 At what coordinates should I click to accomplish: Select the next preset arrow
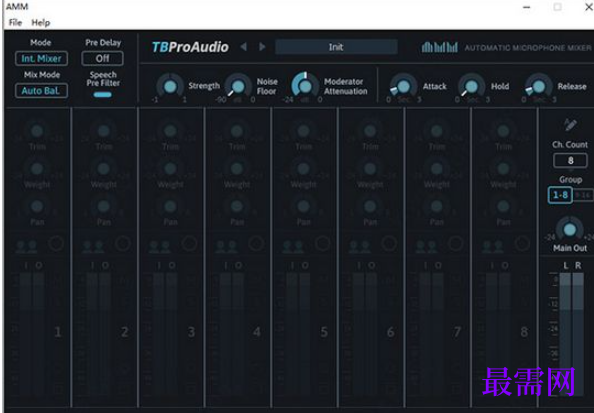[262, 47]
